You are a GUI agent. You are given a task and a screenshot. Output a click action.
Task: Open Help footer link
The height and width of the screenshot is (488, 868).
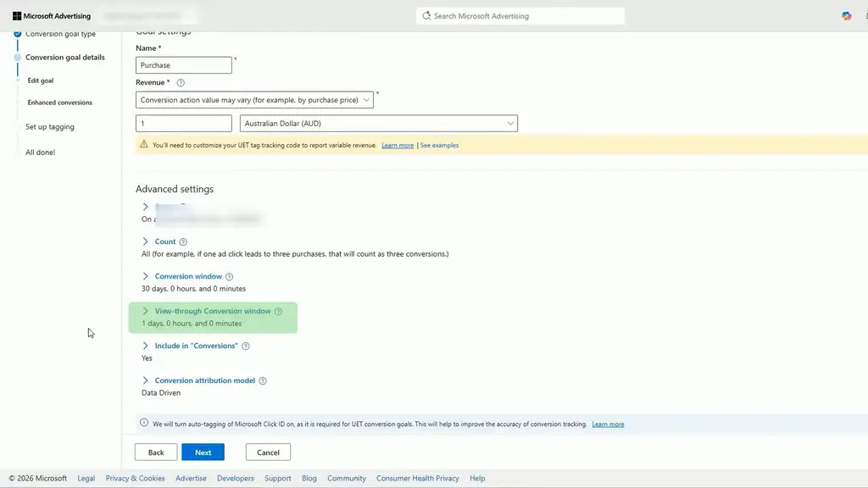pos(477,479)
